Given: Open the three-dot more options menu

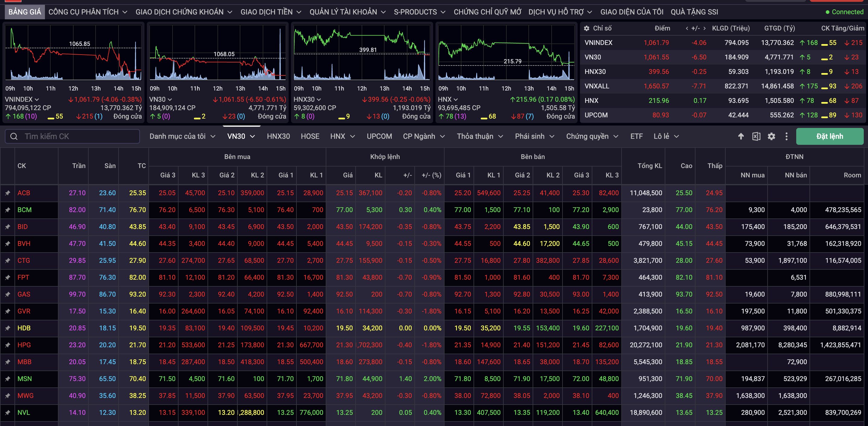Looking at the screenshot, I should pyautogui.click(x=787, y=136).
